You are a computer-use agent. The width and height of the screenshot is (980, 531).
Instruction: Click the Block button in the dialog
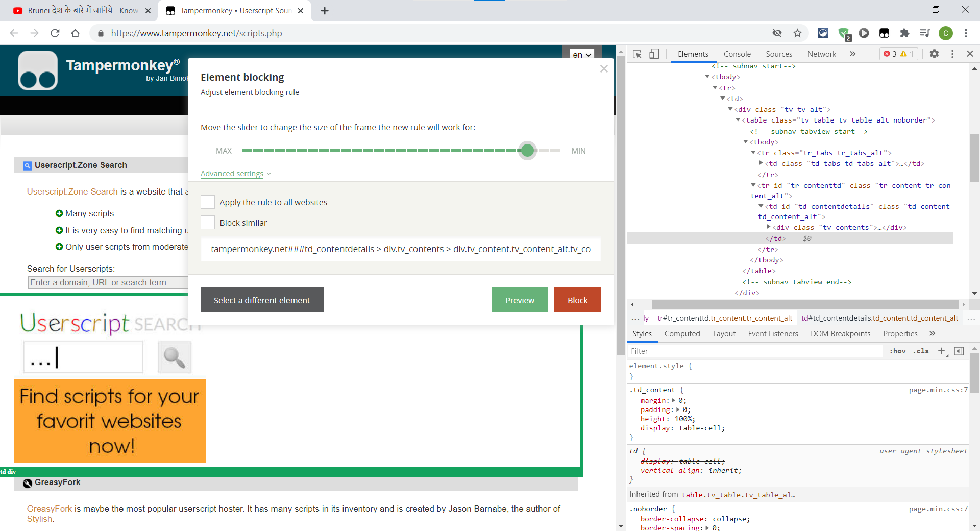[x=577, y=300]
